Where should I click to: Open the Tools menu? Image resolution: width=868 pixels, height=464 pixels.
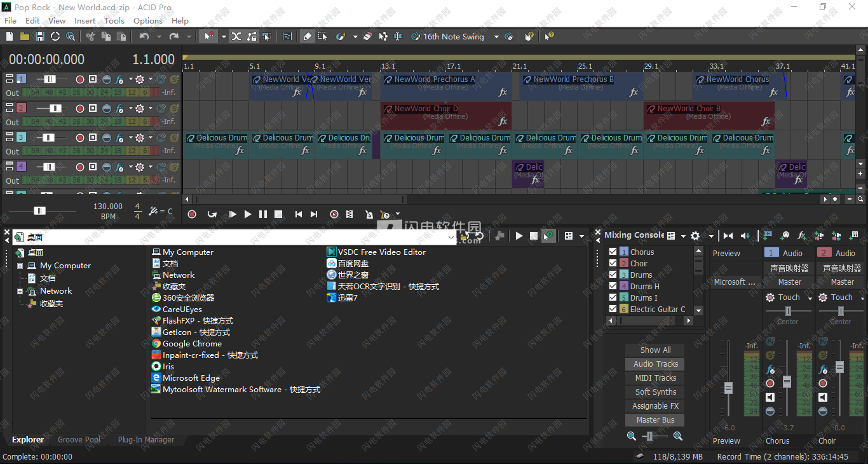tap(114, 20)
